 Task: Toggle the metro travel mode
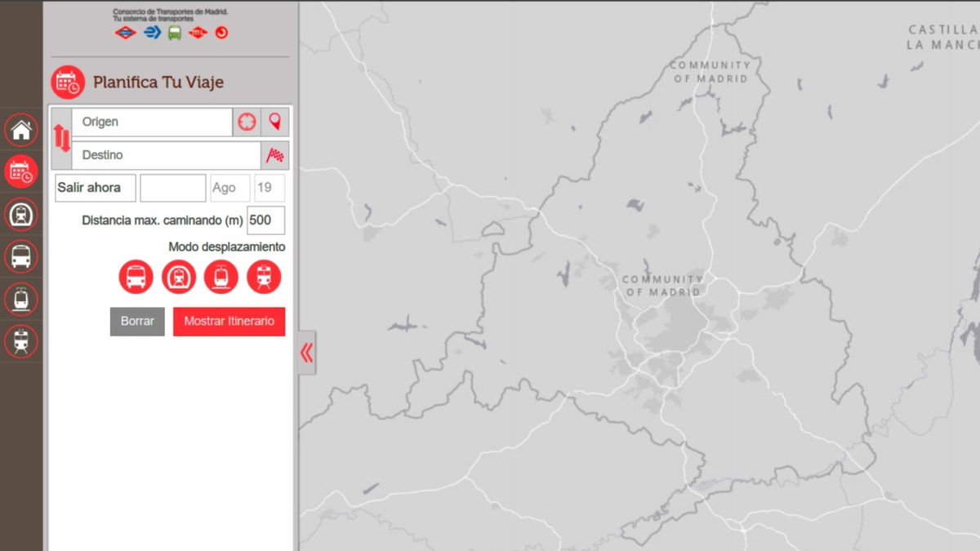click(x=179, y=277)
